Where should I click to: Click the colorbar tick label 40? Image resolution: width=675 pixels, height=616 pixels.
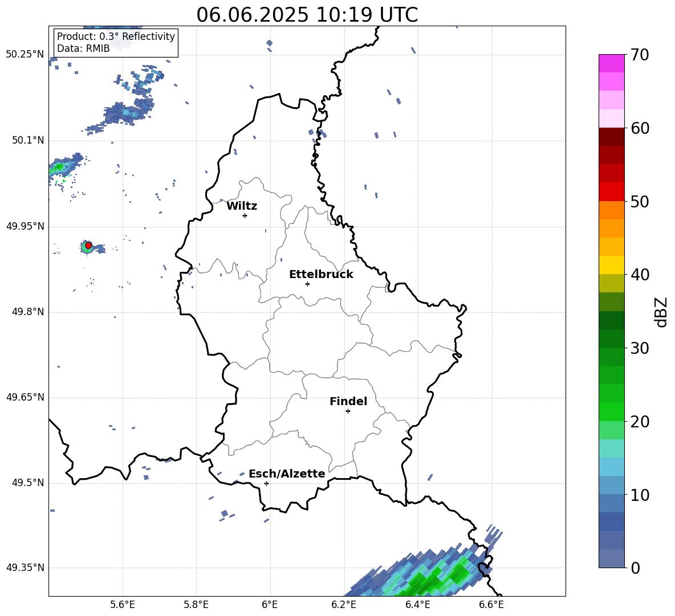[640, 275]
